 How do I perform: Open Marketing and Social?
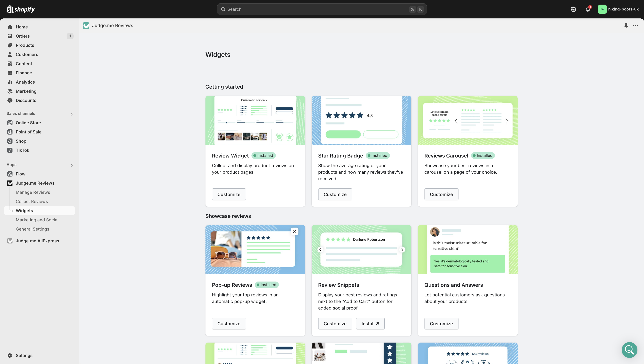pos(37,220)
